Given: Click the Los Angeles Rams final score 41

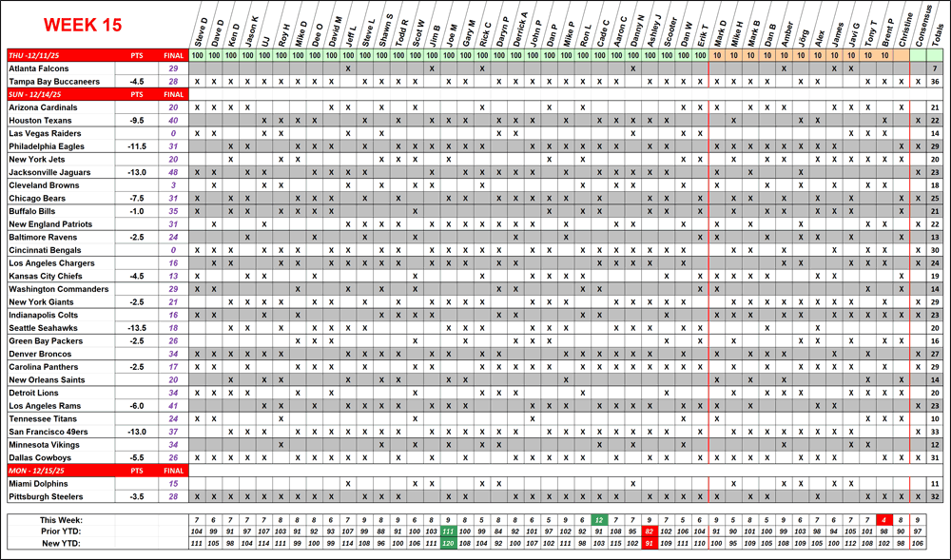Looking at the screenshot, I should pos(173,406).
